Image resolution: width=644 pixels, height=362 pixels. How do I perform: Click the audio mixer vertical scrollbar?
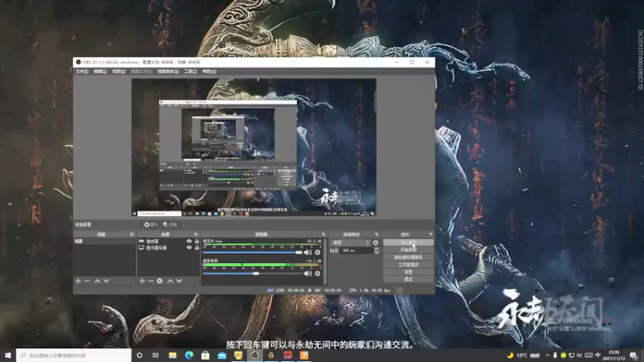(x=325, y=261)
